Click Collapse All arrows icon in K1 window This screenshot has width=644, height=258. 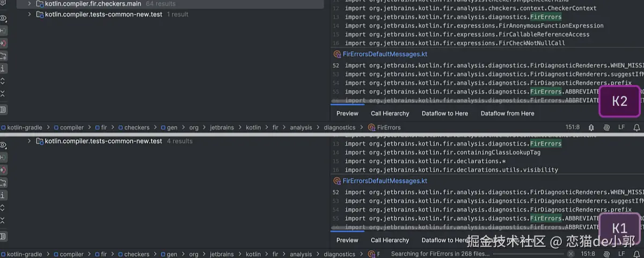3,220
